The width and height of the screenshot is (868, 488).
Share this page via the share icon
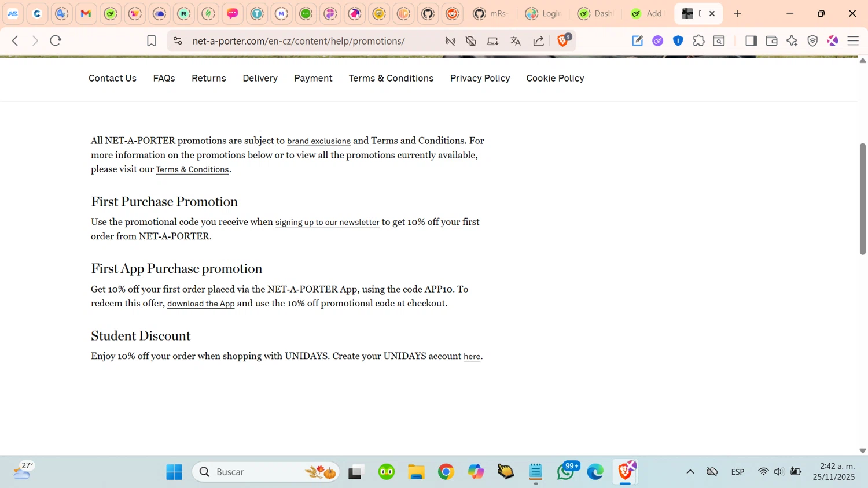(539, 41)
